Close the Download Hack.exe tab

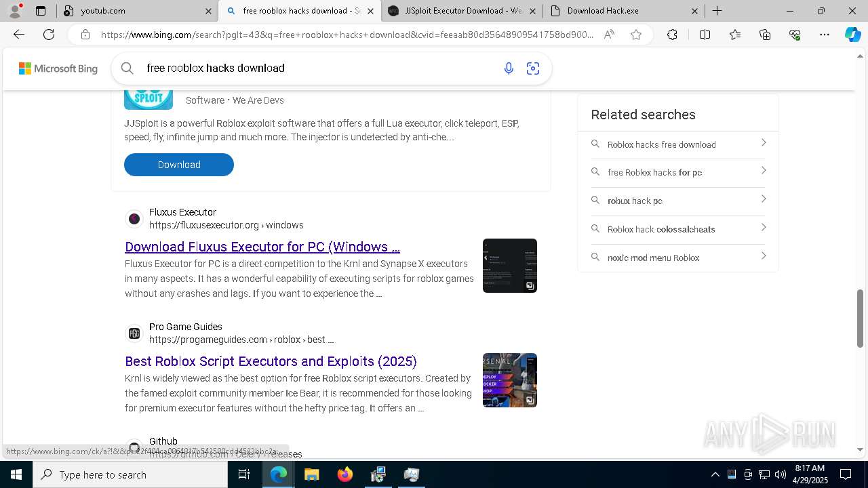click(x=695, y=11)
